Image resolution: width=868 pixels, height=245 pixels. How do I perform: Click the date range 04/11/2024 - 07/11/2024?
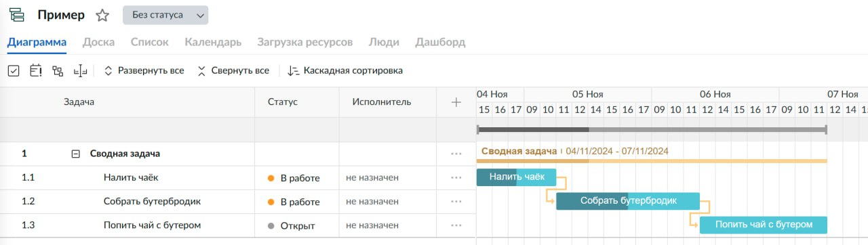[x=617, y=151]
